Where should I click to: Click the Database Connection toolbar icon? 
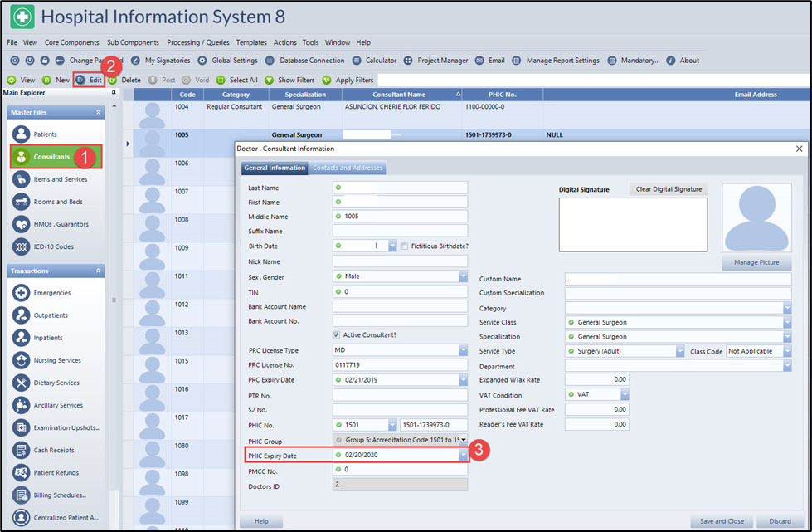[x=270, y=61]
